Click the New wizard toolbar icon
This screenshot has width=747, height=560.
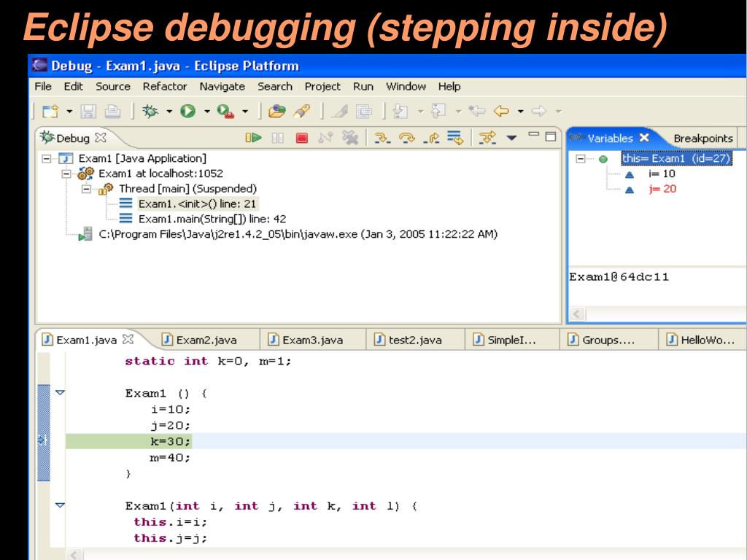[50, 112]
